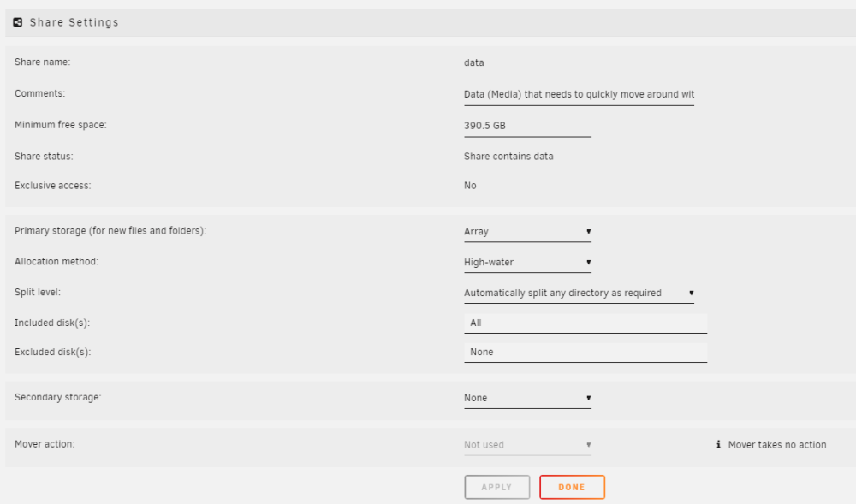The image size is (856, 504).
Task: Open the disabled Mover action dropdown
Action: point(527,445)
